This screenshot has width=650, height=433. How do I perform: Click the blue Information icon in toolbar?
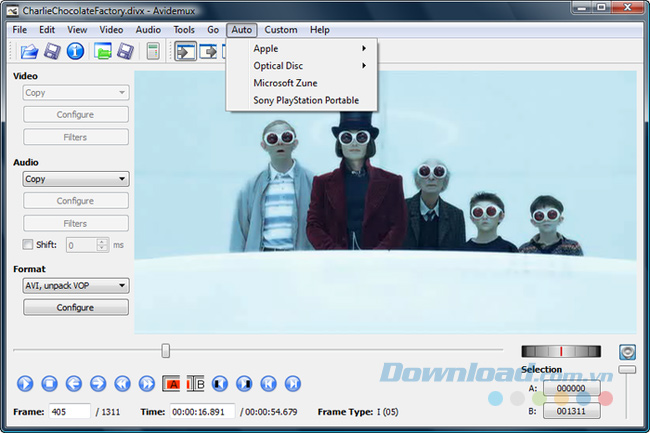(x=75, y=52)
